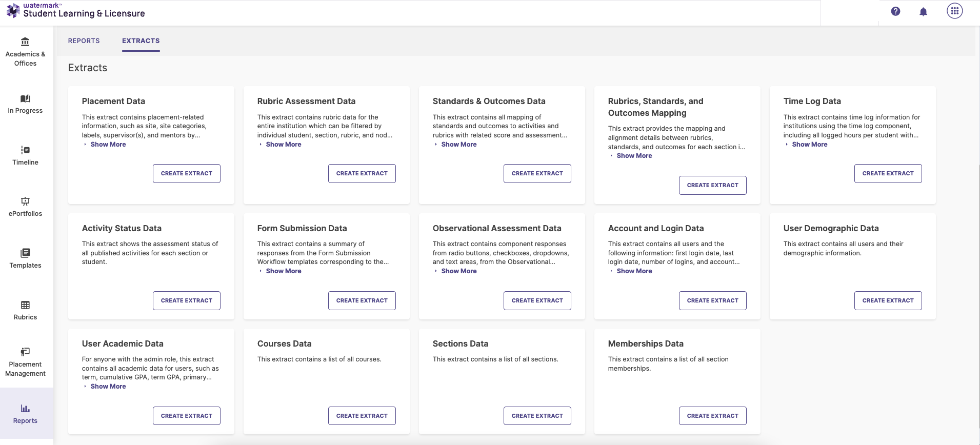Select the Extracts tab
The height and width of the screenshot is (445, 980).
pyautogui.click(x=141, y=41)
